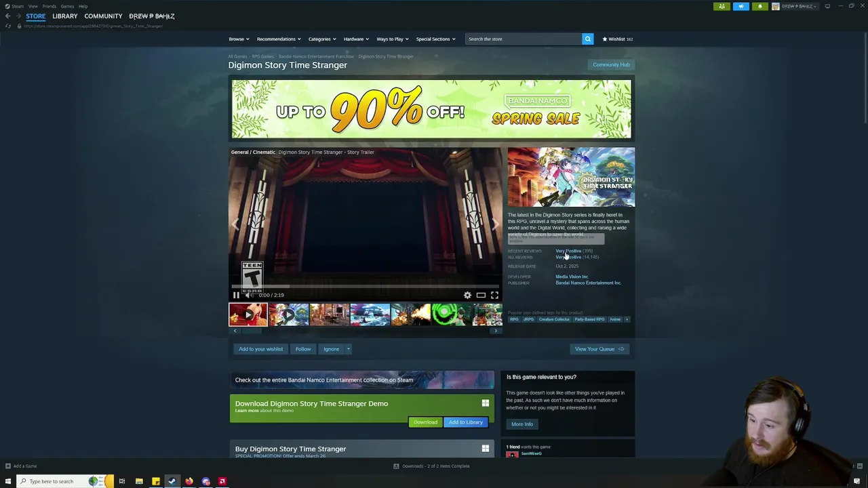Open AMD software taskbar icon
868x488 pixels.
(x=222, y=481)
